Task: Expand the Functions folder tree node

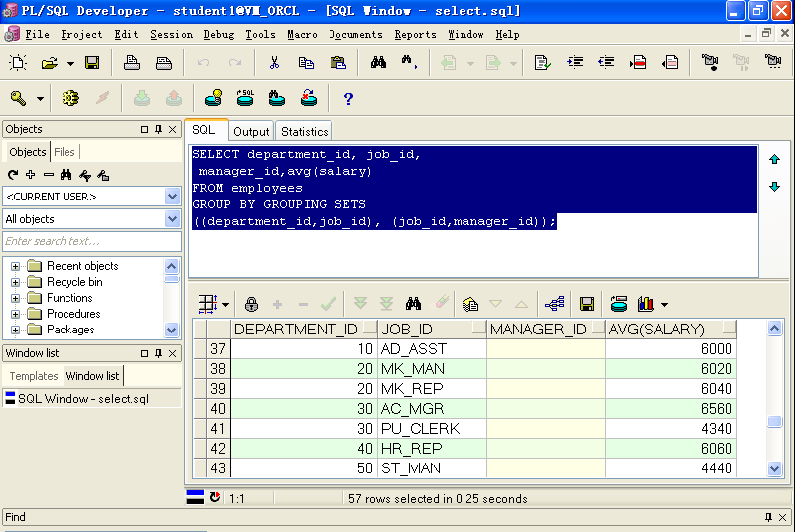Action: pos(16,298)
